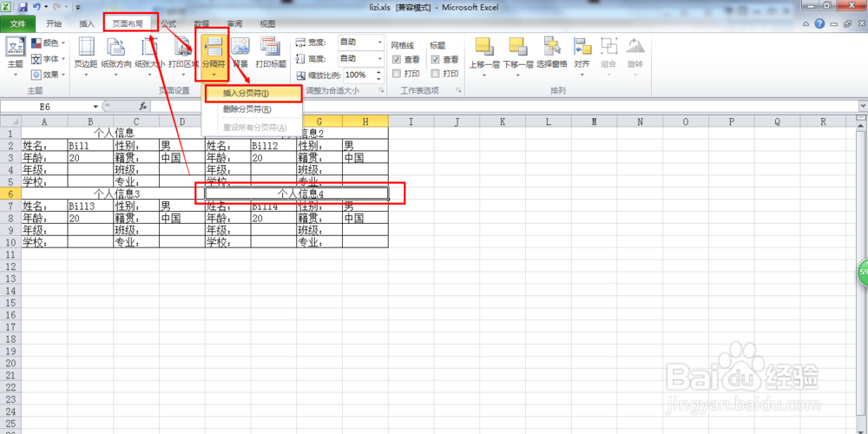
Task: Click the Save icon in quick access toolbar
Action: pyautogui.click(x=23, y=7)
